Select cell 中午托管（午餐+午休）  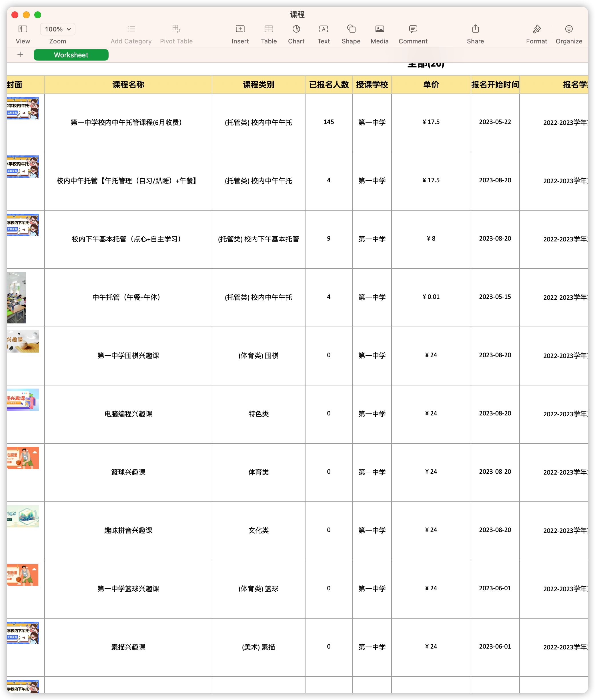pyautogui.click(x=128, y=298)
